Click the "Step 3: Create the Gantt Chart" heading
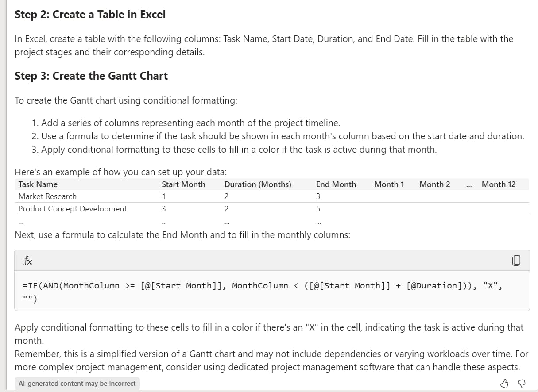This screenshot has width=538, height=392. coord(91,76)
